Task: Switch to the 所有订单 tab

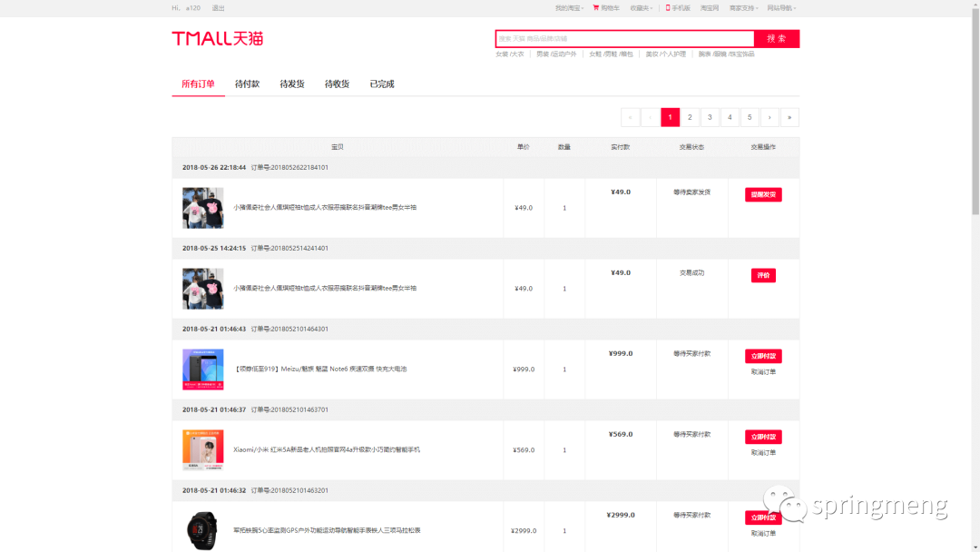Action: (198, 84)
